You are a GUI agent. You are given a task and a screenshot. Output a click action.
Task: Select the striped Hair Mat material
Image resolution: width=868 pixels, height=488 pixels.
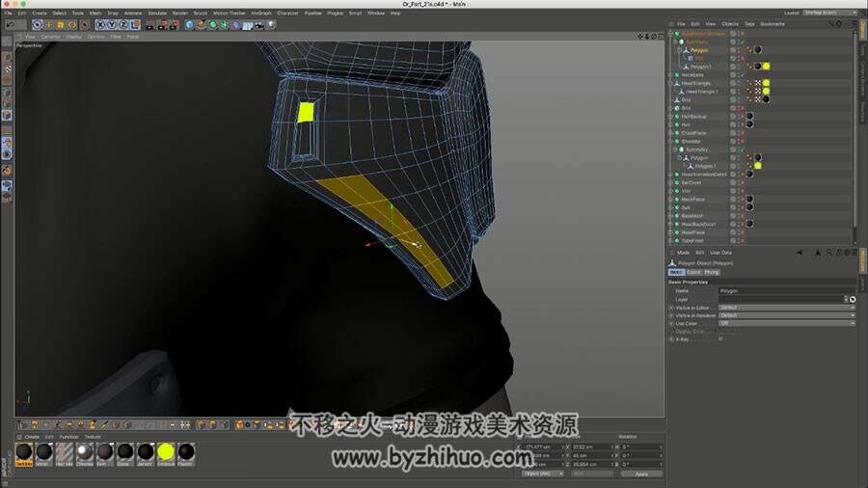coord(65,452)
